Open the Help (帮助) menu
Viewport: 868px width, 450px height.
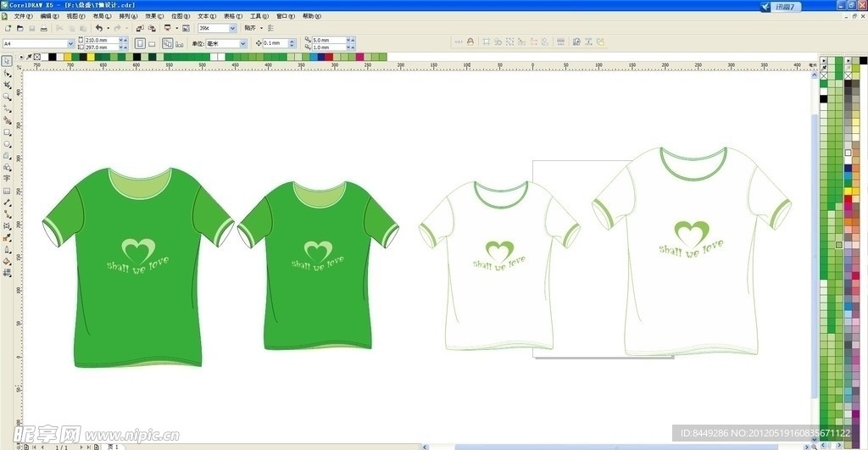point(312,16)
